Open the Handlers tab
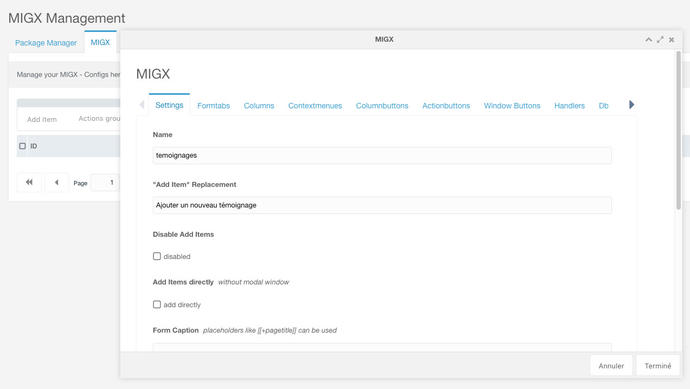The width and height of the screenshot is (690, 389). coord(569,106)
